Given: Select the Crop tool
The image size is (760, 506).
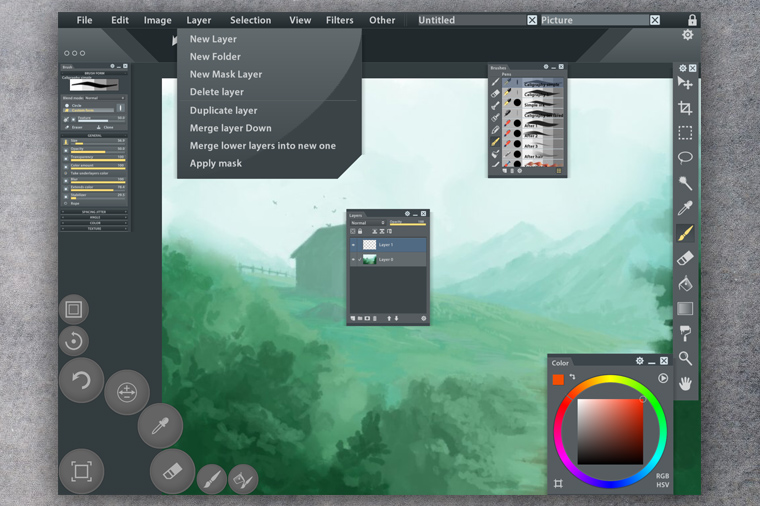Looking at the screenshot, I should click(685, 108).
